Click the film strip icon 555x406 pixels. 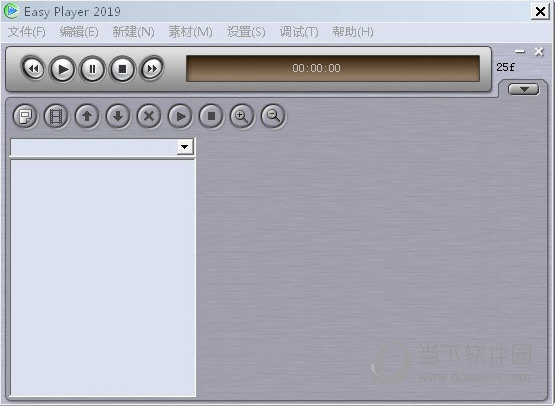pos(56,116)
